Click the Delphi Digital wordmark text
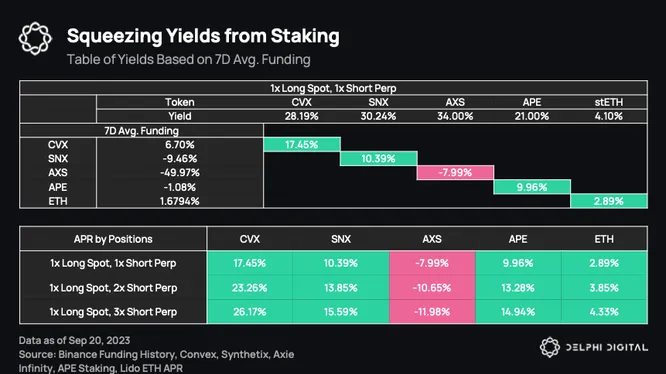Viewport: 666px width, 374px height. click(607, 347)
